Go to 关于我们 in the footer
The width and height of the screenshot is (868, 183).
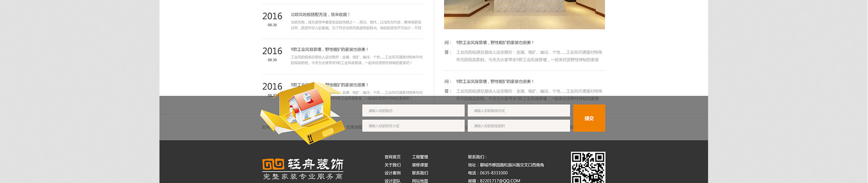(x=392, y=165)
